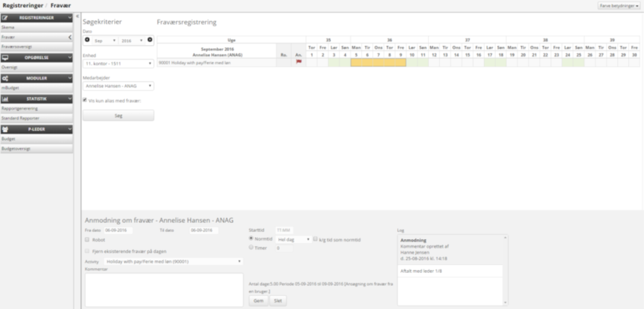The height and width of the screenshot is (309, 644).
Task: Click the previous month arrow icon
Action: (x=87, y=40)
